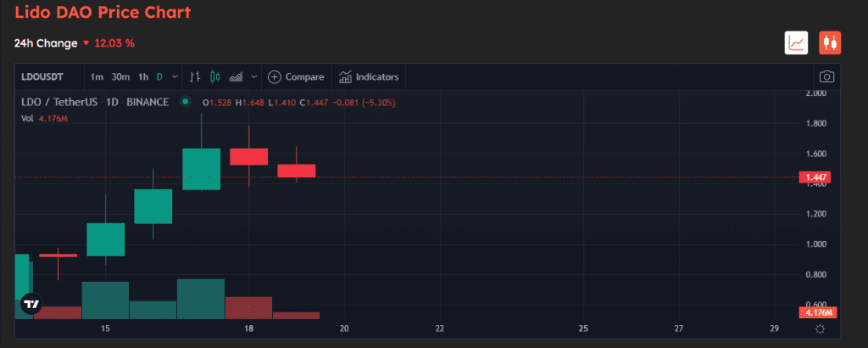The height and width of the screenshot is (348, 868).
Task: Open chart settings gear icon
Action: click(821, 329)
